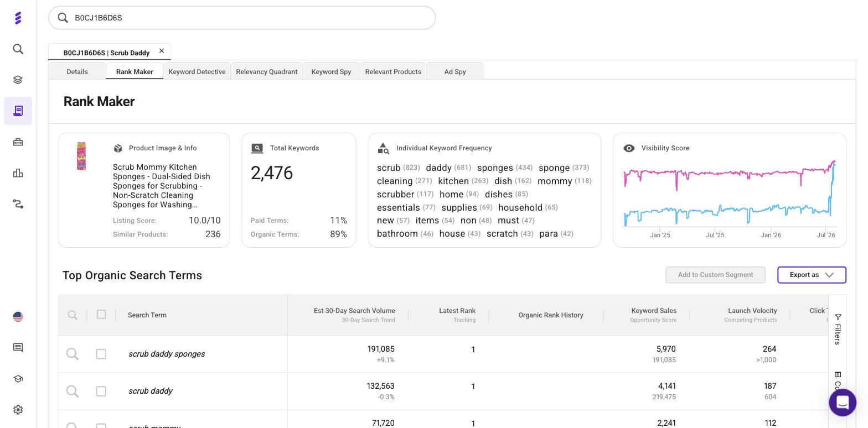Click the Visibility Score eye icon
This screenshot has width=868, height=428.
[629, 148]
